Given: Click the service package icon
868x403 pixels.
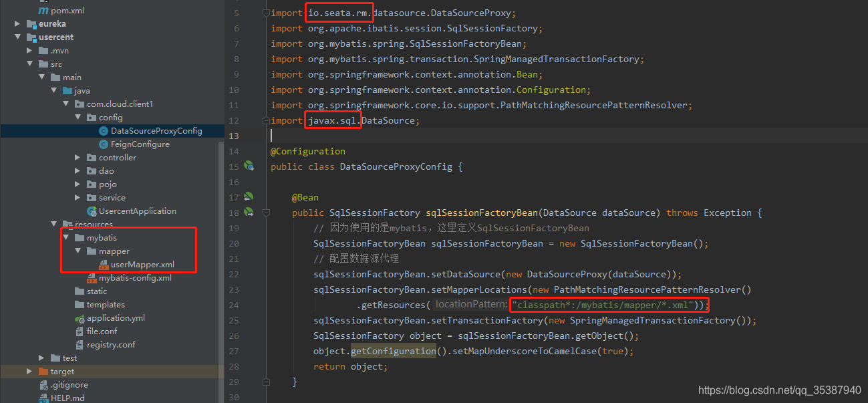Looking at the screenshot, I should click(x=92, y=198).
